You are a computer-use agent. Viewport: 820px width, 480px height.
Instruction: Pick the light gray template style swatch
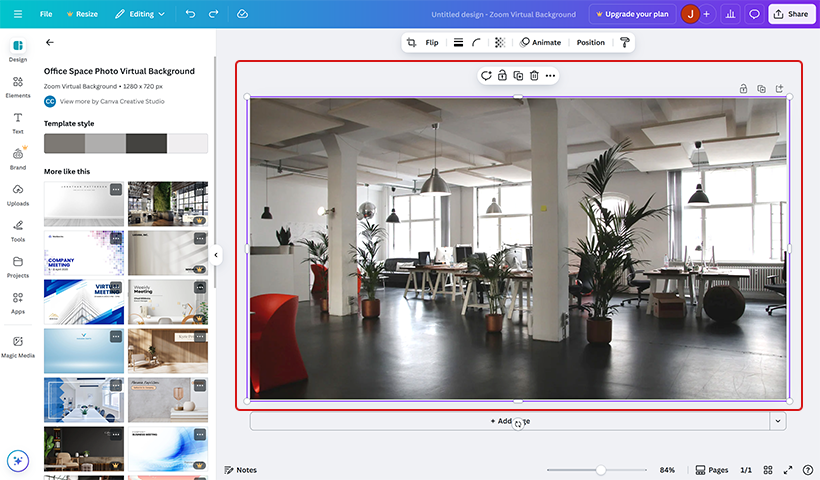105,143
